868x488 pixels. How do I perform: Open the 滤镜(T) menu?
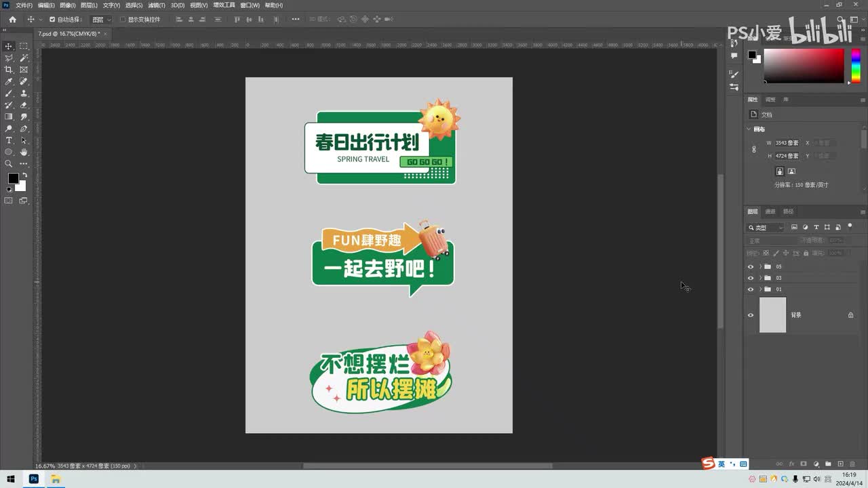coord(157,5)
